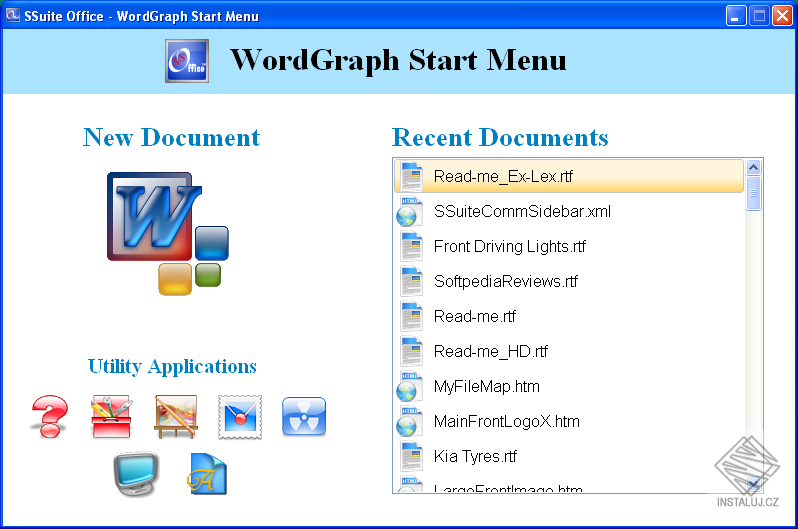Launch the blue font letter A utility

(207, 474)
